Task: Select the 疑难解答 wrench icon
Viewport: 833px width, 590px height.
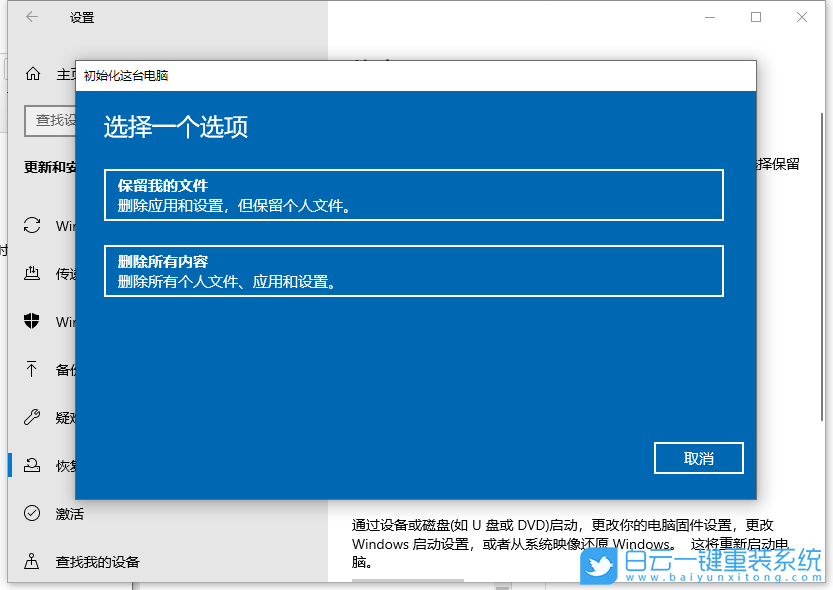Action: [x=29, y=417]
